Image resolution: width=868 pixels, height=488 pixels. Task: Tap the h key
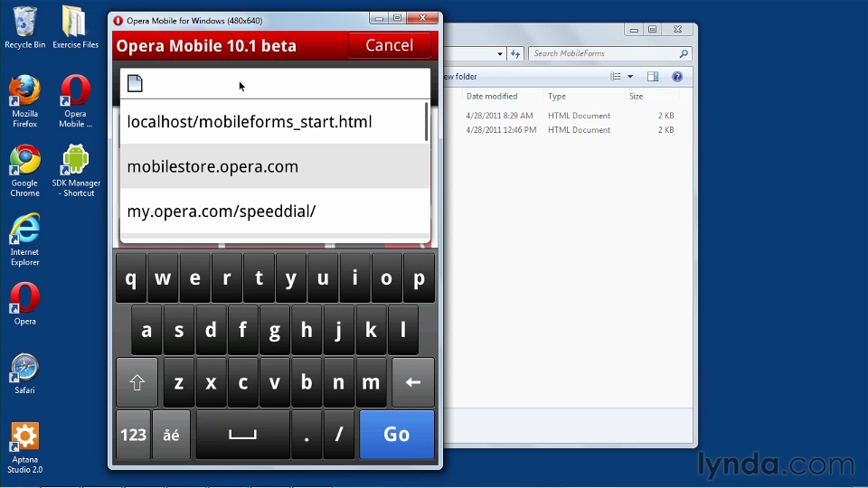(307, 331)
